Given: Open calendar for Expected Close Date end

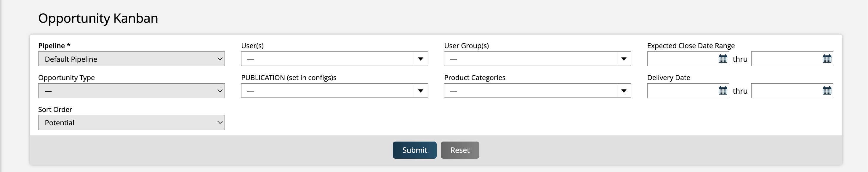Looking at the screenshot, I should point(827,59).
